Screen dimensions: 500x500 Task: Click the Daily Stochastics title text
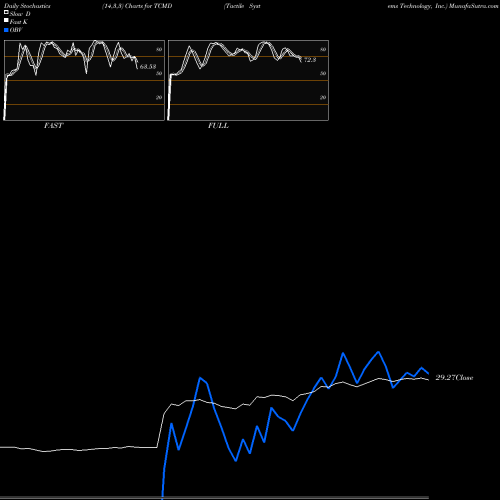click(27, 6)
